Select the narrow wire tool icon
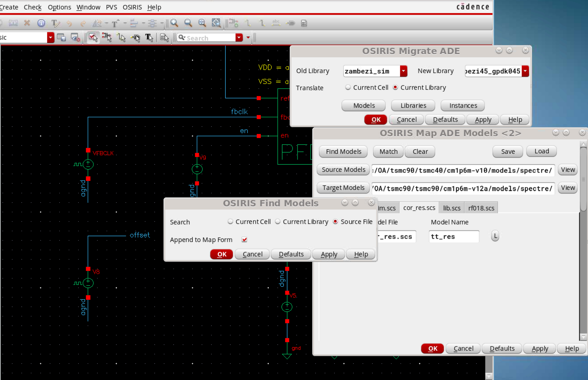Viewport: 588px width, 380px height. click(248, 23)
